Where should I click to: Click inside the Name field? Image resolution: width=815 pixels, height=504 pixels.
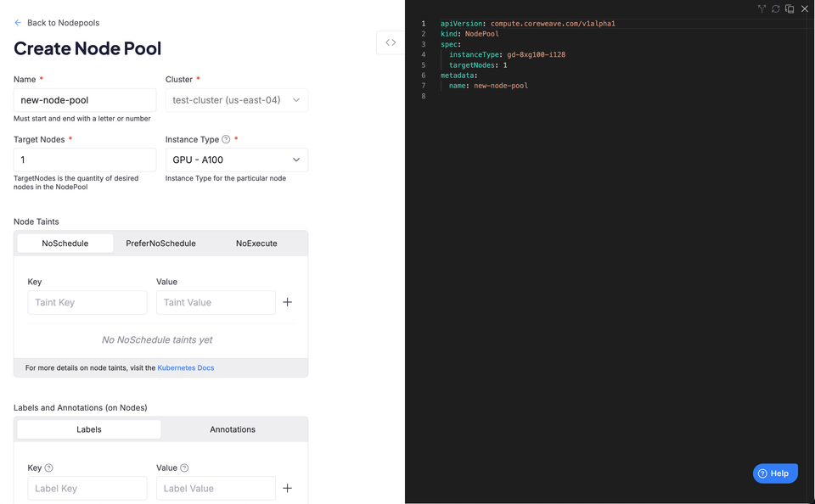click(x=84, y=99)
